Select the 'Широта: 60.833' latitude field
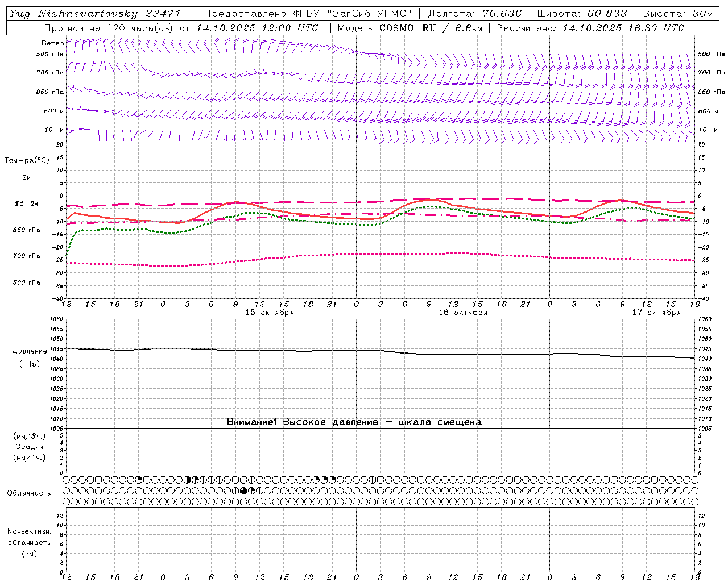728x582 pixels. tap(582, 14)
